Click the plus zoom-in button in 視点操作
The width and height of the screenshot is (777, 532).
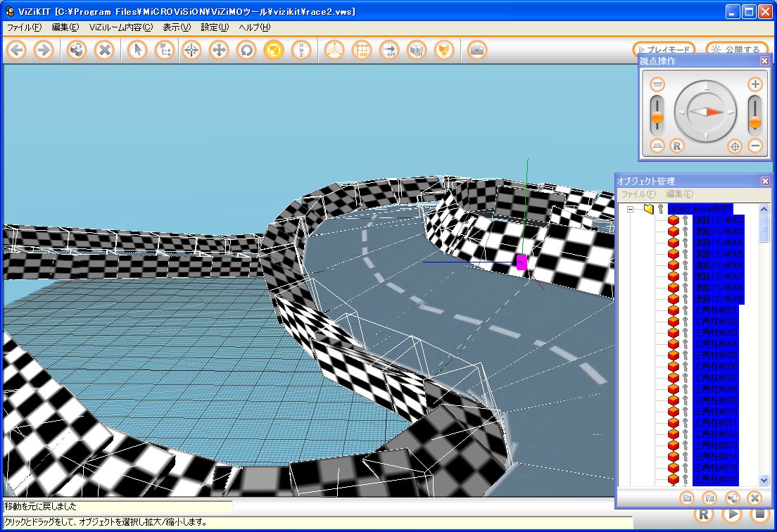tap(755, 84)
